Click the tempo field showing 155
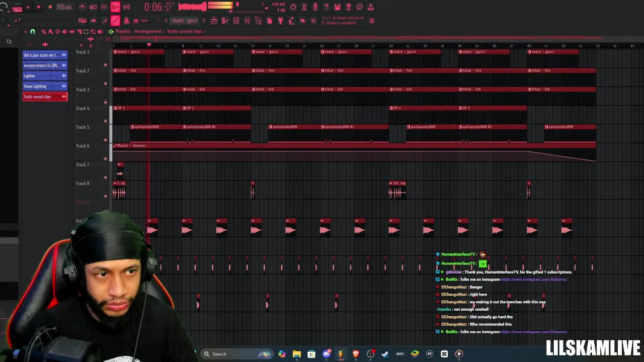644x362 pixels. click(x=64, y=7)
